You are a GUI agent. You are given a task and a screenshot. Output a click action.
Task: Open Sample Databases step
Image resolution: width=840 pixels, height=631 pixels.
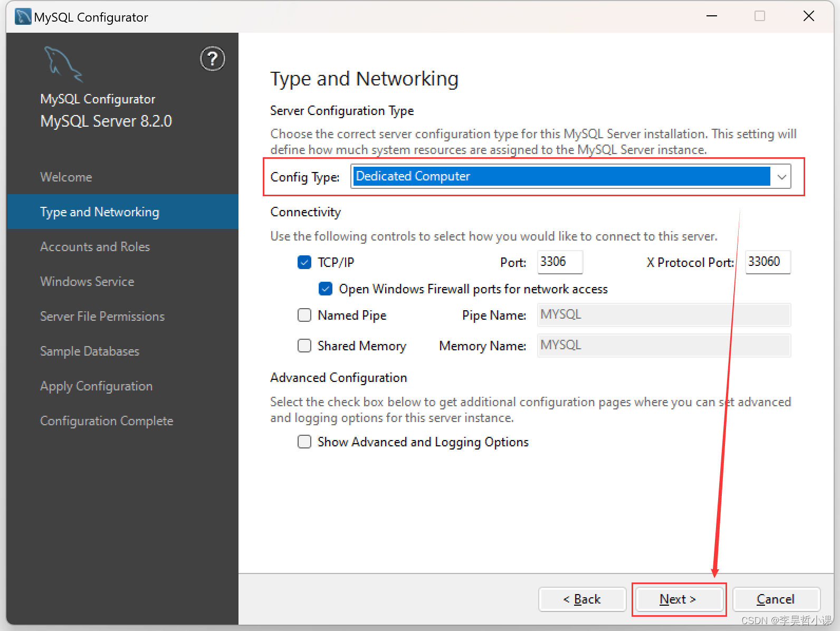(x=90, y=351)
